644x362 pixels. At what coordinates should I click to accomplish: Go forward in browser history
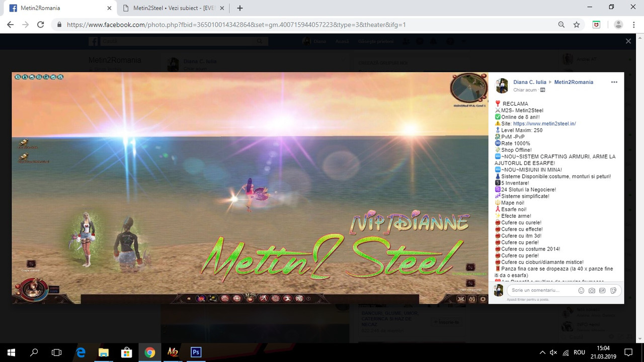[25, 25]
